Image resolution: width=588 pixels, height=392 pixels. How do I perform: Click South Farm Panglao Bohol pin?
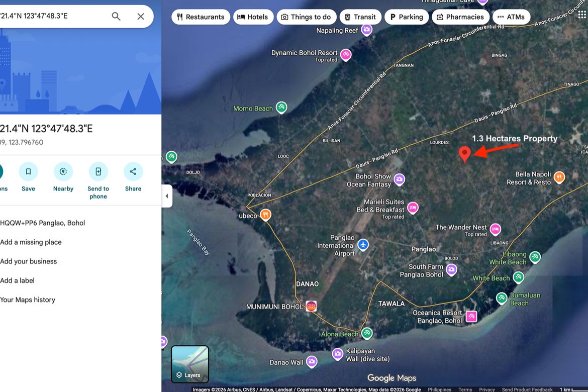pyautogui.click(x=451, y=269)
